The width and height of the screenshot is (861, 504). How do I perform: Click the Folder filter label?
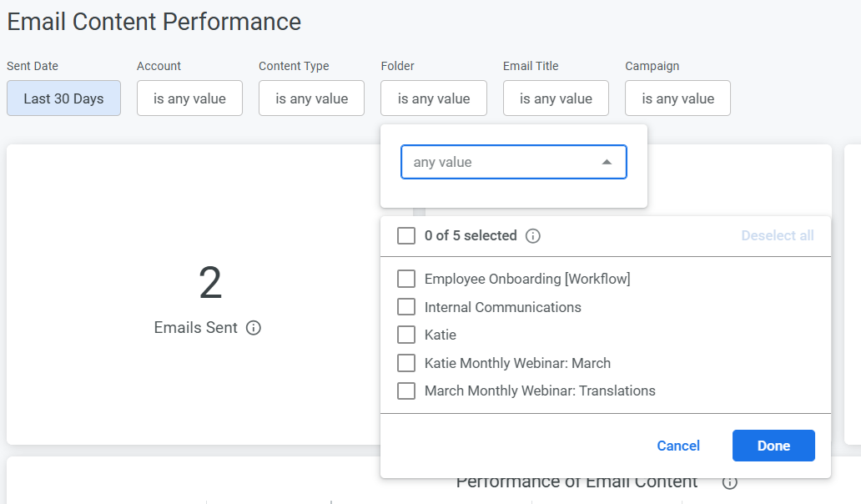[x=398, y=66]
